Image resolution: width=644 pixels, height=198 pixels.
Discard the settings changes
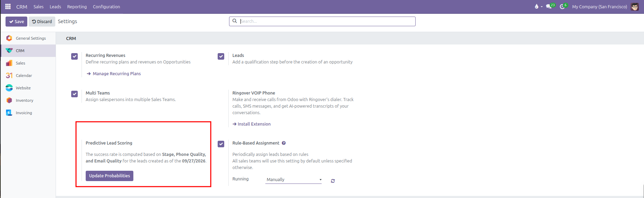click(x=42, y=21)
